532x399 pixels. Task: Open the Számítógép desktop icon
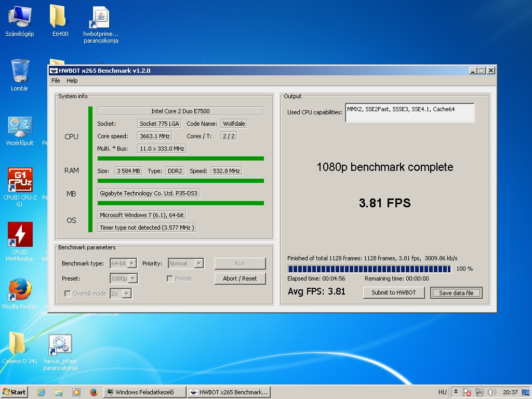coord(19,21)
